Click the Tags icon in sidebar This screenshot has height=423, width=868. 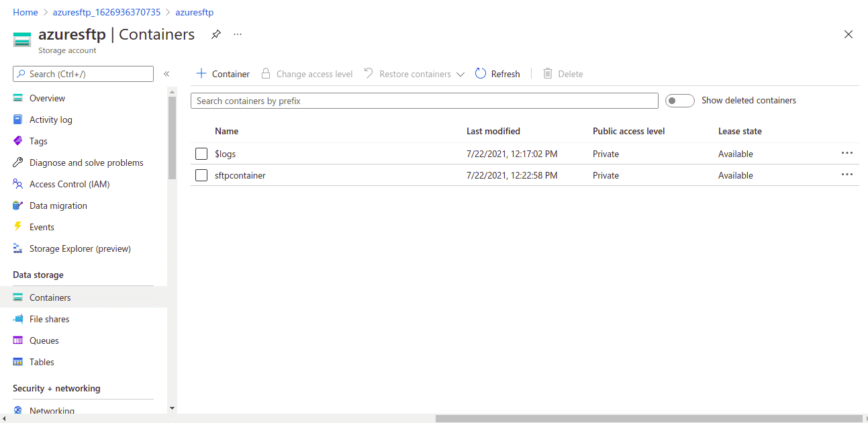coord(18,141)
